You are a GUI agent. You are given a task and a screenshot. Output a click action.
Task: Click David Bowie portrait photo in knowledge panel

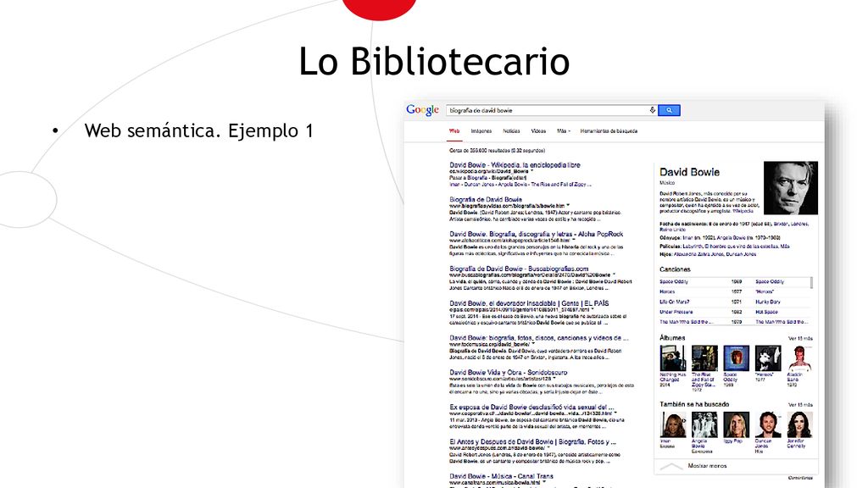point(791,188)
